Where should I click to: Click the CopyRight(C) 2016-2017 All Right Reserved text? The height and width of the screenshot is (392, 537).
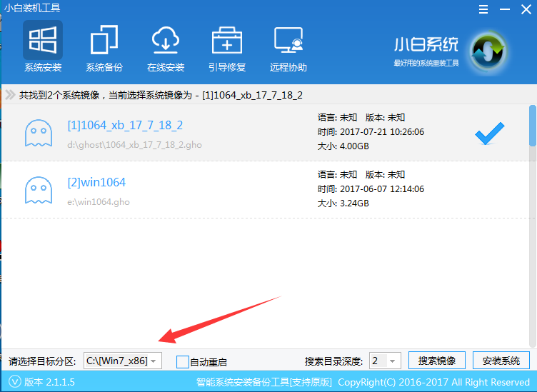(434, 382)
